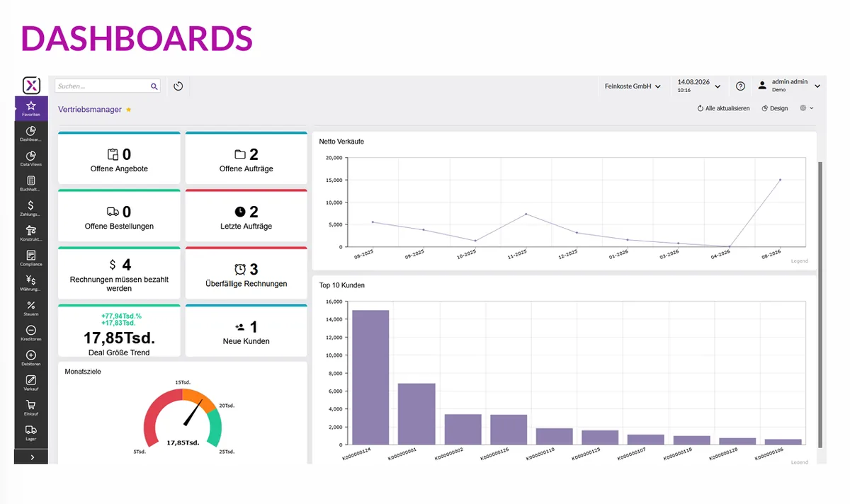The height and width of the screenshot is (504, 850).
Task: Open the Lager truck sidebar item
Action: click(x=31, y=433)
